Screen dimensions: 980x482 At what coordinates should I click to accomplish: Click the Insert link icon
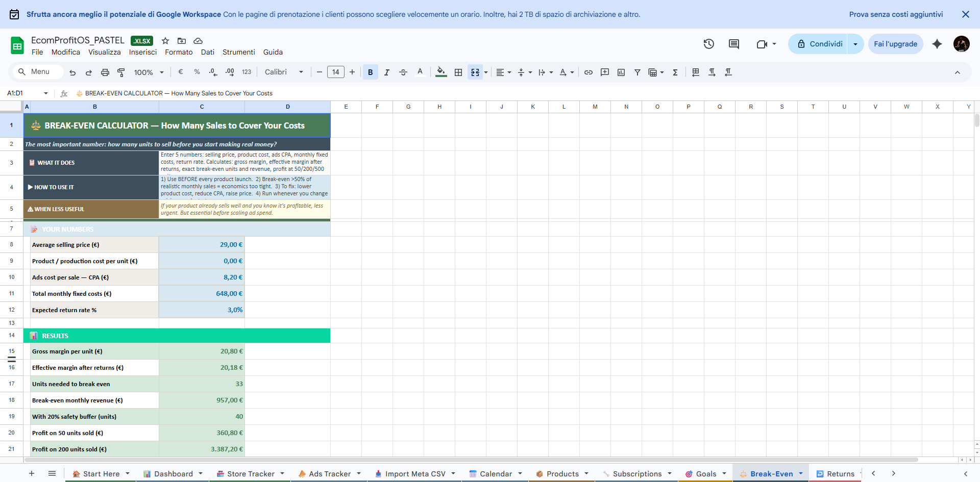click(x=588, y=72)
